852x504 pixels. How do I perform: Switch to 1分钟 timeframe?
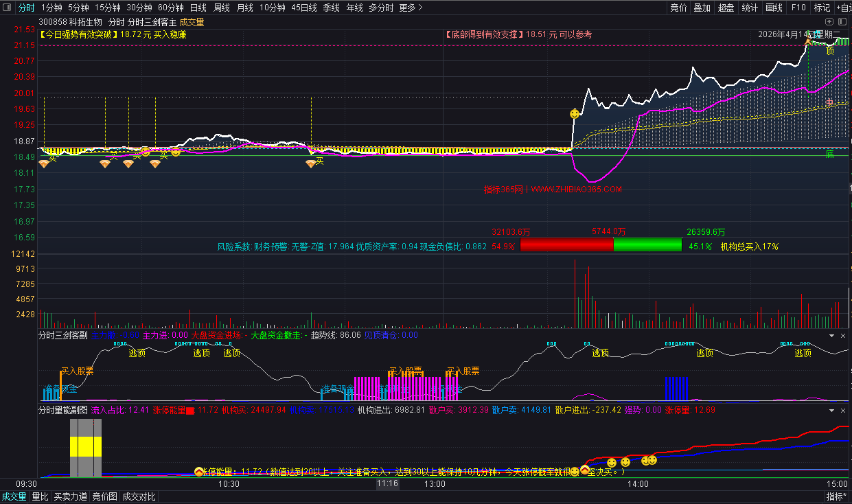[x=51, y=8]
